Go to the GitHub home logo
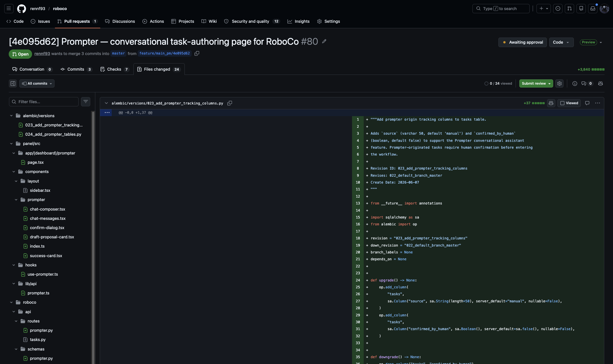This screenshot has height=364, width=613. click(x=22, y=8)
